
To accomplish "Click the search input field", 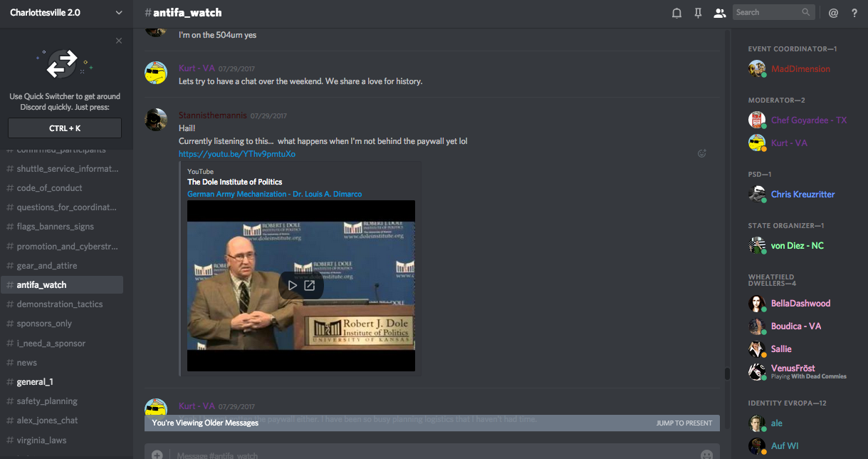I will 768,12.
